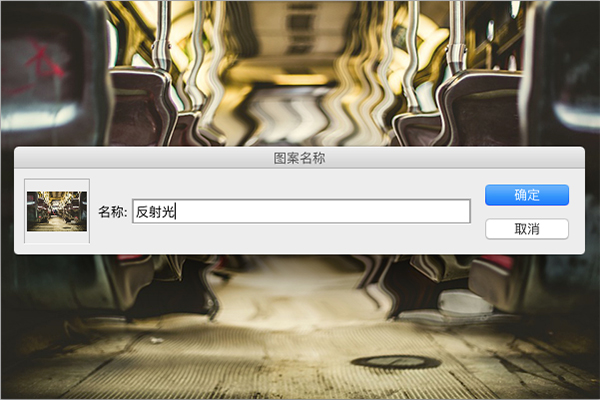600x400 pixels.
Task: Click the 确定 button to confirm
Action: (526, 195)
